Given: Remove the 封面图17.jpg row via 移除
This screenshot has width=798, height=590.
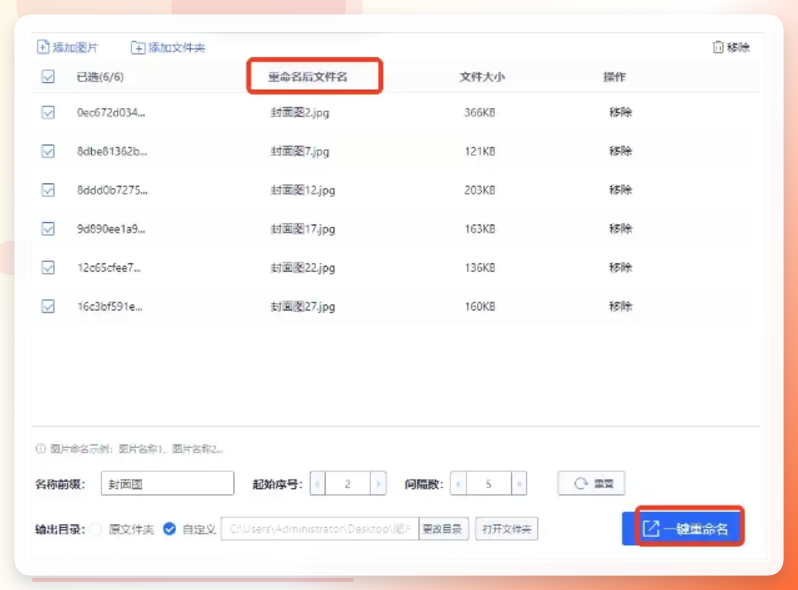Looking at the screenshot, I should (x=620, y=228).
